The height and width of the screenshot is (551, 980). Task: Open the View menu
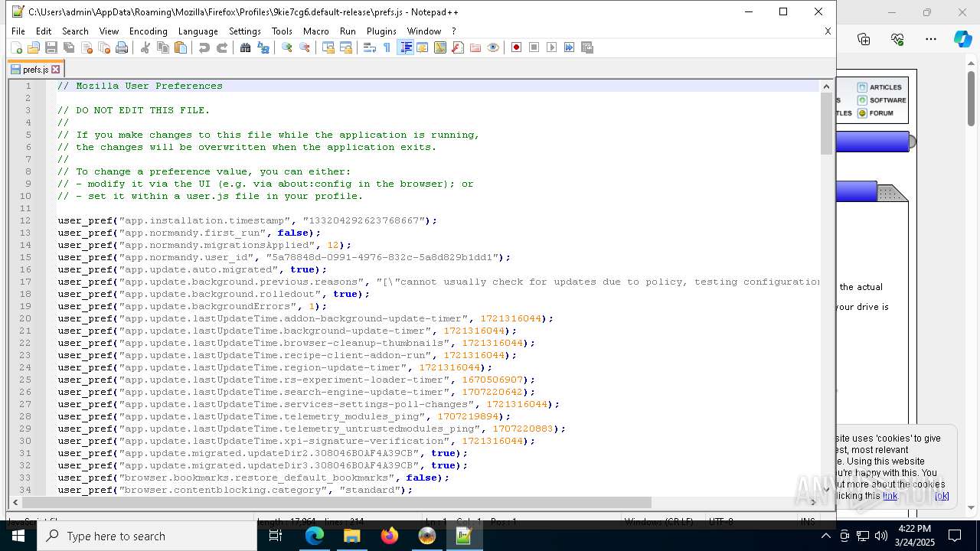click(109, 31)
